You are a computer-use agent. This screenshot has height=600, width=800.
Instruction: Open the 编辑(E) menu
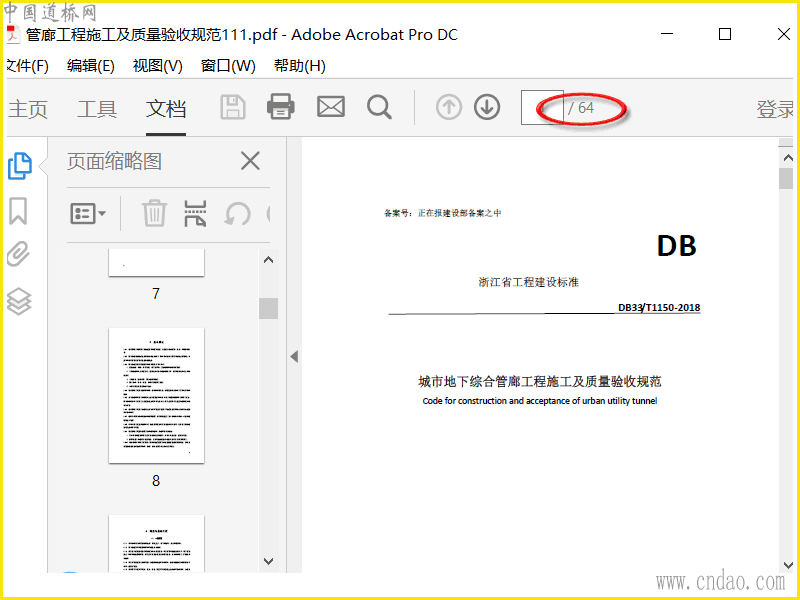coord(91,66)
